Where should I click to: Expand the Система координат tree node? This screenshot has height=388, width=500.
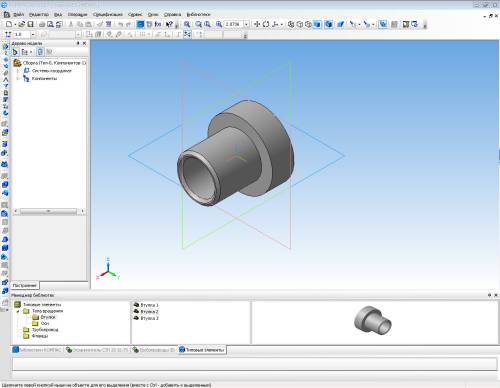pyautogui.click(x=18, y=71)
